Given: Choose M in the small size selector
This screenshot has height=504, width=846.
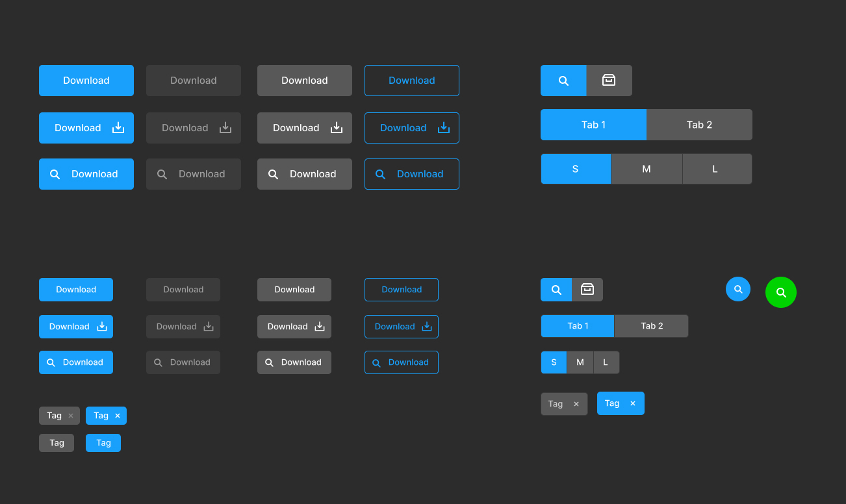Looking at the screenshot, I should pos(580,362).
